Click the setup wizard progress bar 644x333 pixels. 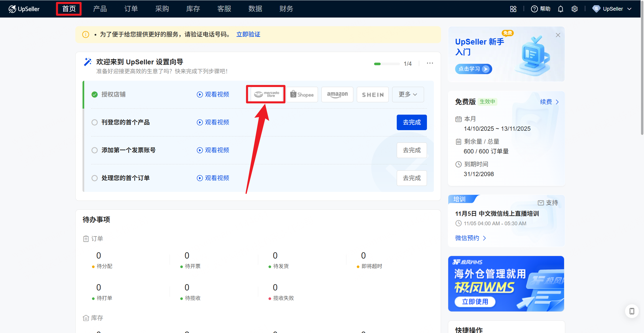click(x=386, y=64)
